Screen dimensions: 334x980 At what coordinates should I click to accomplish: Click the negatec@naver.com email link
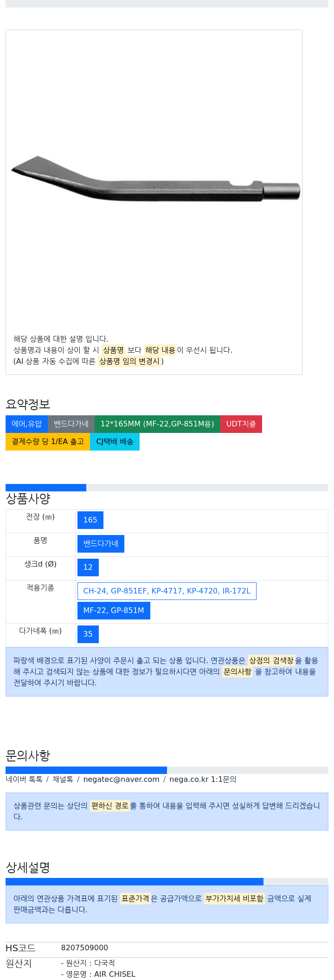point(122,780)
